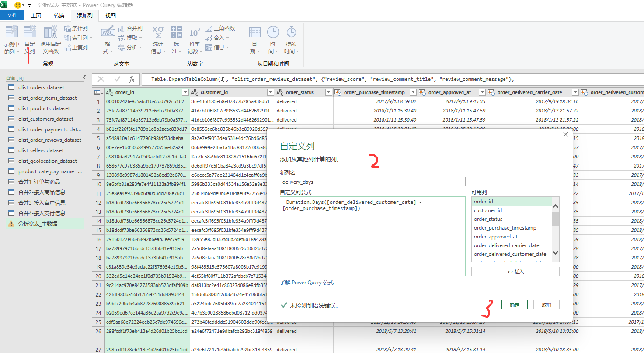
Task: Select customer_id in the available columns list
Action: click(511, 210)
